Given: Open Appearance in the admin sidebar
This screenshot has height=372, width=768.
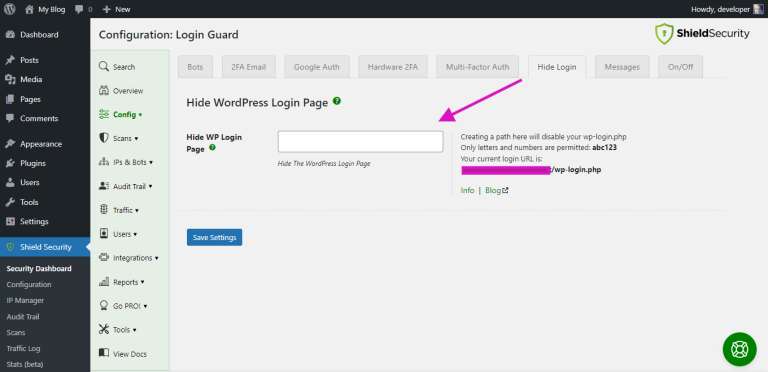Looking at the screenshot, I should (x=41, y=144).
